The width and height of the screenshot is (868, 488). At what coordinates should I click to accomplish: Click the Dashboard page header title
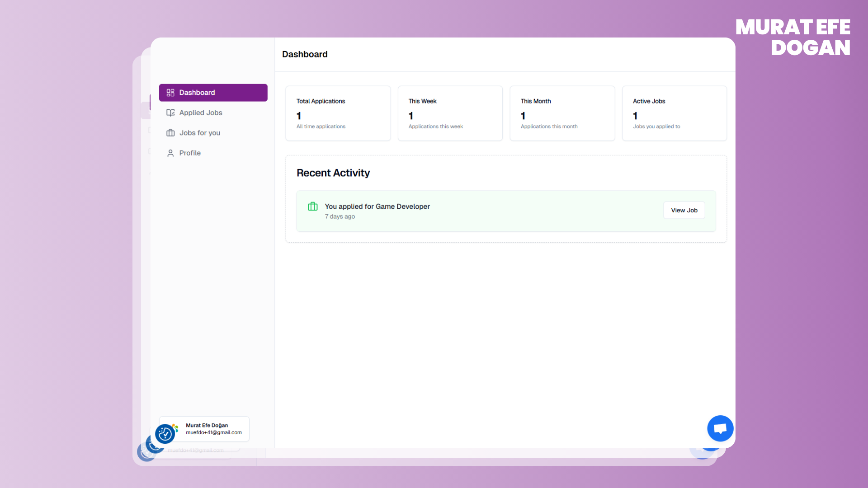tap(305, 54)
